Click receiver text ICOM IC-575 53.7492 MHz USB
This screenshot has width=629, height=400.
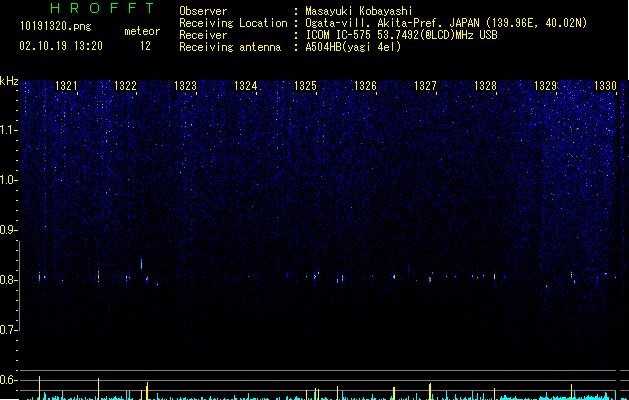pyautogui.click(x=401, y=35)
